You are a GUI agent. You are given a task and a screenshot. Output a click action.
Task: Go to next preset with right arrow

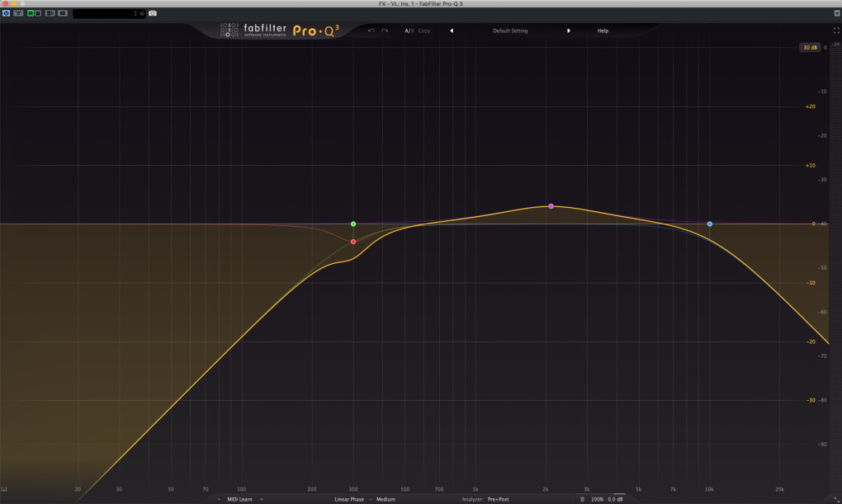pos(569,31)
